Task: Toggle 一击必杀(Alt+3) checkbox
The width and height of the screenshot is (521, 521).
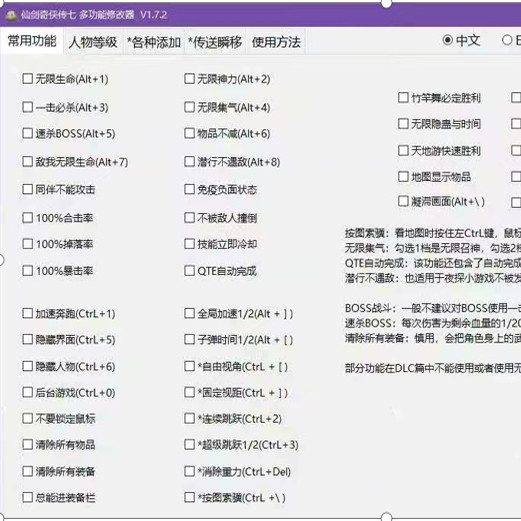Action: [x=27, y=107]
